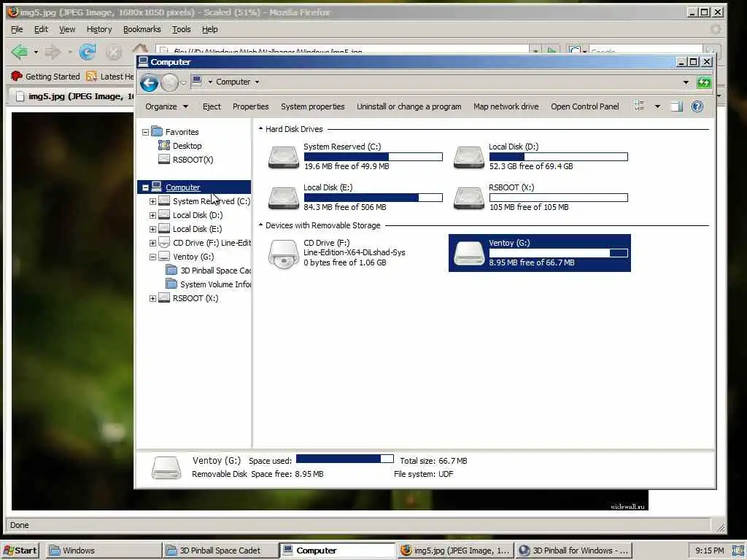Image resolution: width=747 pixels, height=560 pixels.
Task: Open Firefox History menu
Action: point(99,29)
